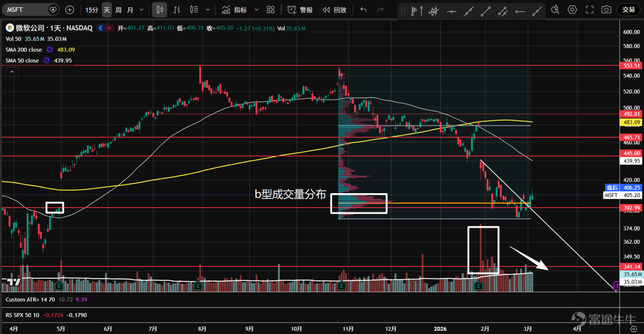Screen dimensions: 644x334
Task: Add a symbol with the plus button
Action: point(70,10)
